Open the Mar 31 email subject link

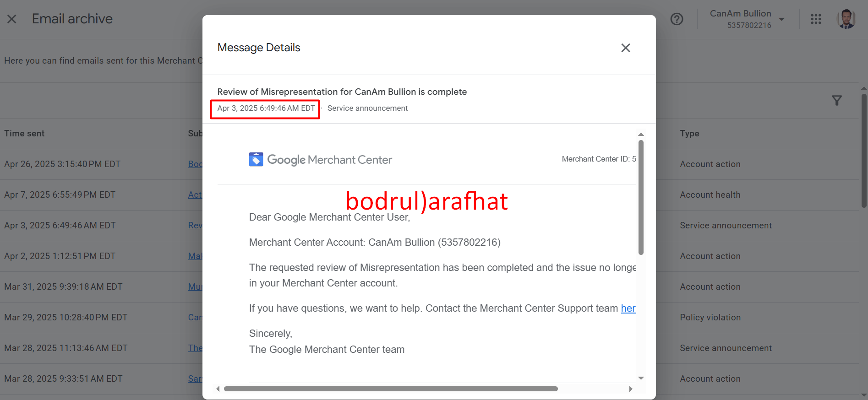pyautogui.click(x=195, y=287)
